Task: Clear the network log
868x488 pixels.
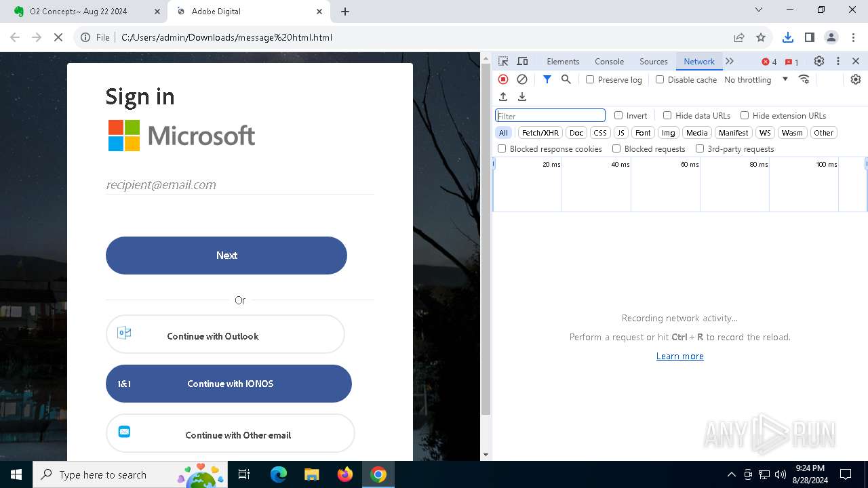Action: click(522, 79)
